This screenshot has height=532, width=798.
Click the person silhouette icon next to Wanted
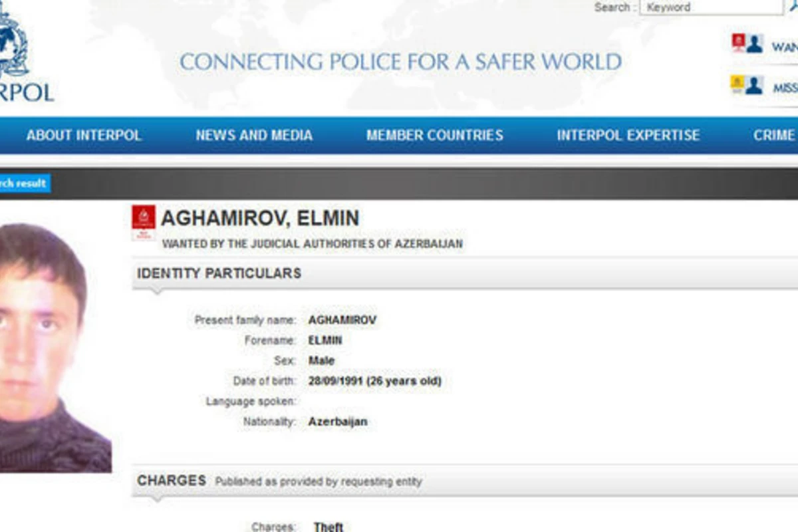pyautogui.click(x=754, y=44)
